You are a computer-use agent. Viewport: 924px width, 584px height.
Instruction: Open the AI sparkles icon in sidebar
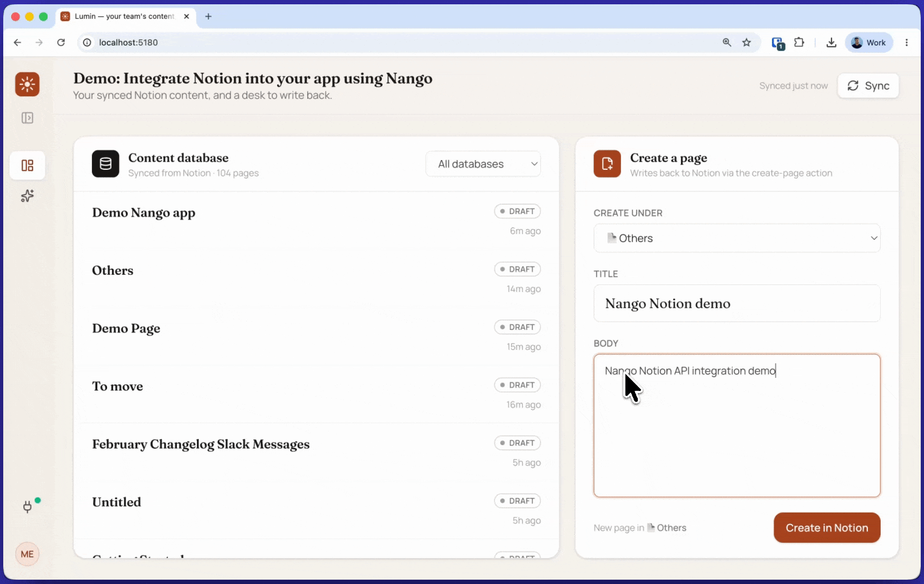pos(28,196)
